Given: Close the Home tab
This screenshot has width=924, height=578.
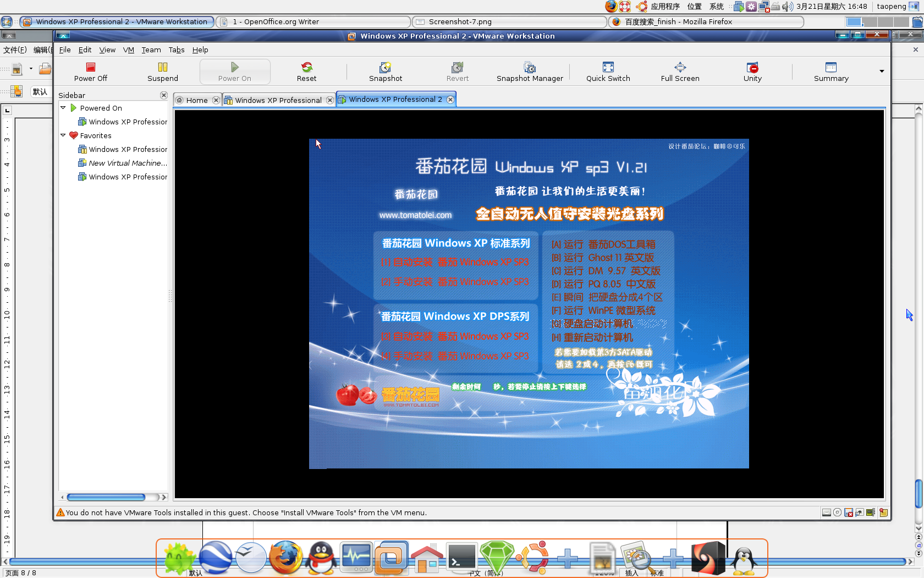Looking at the screenshot, I should [216, 100].
